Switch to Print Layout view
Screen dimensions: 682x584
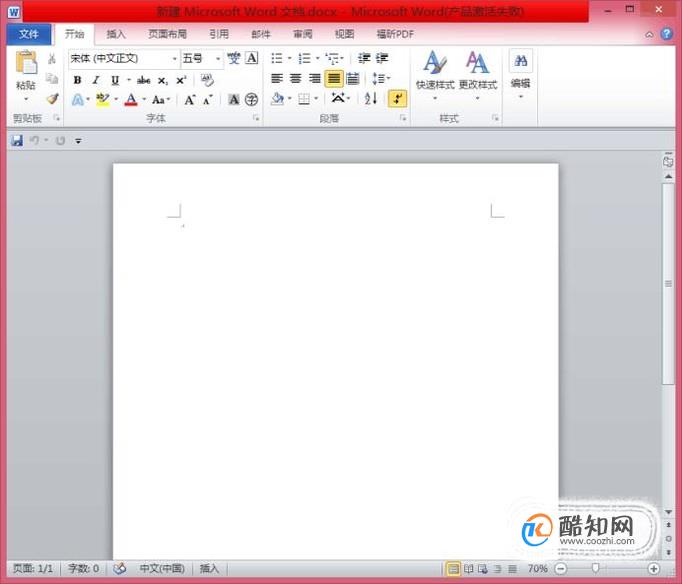pos(453,568)
